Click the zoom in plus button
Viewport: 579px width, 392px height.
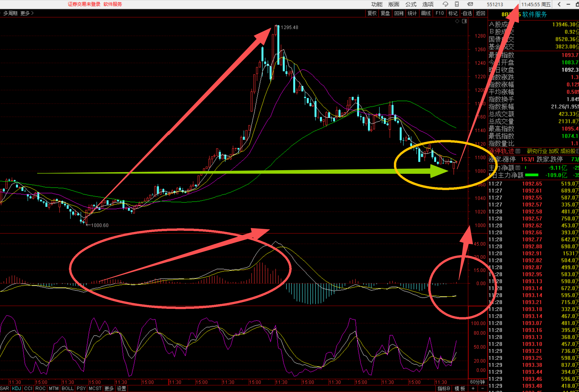(473, 388)
